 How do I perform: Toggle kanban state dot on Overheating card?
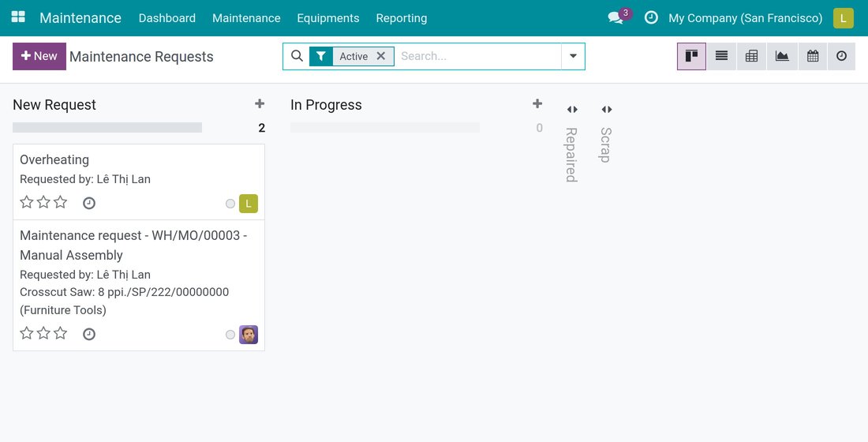(x=230, y=204)
